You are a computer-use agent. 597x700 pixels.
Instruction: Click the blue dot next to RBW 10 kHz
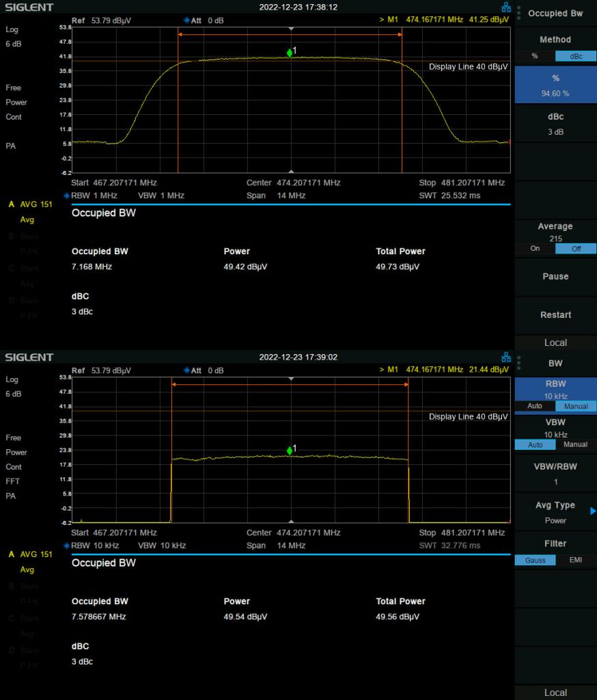pos(67,546)
